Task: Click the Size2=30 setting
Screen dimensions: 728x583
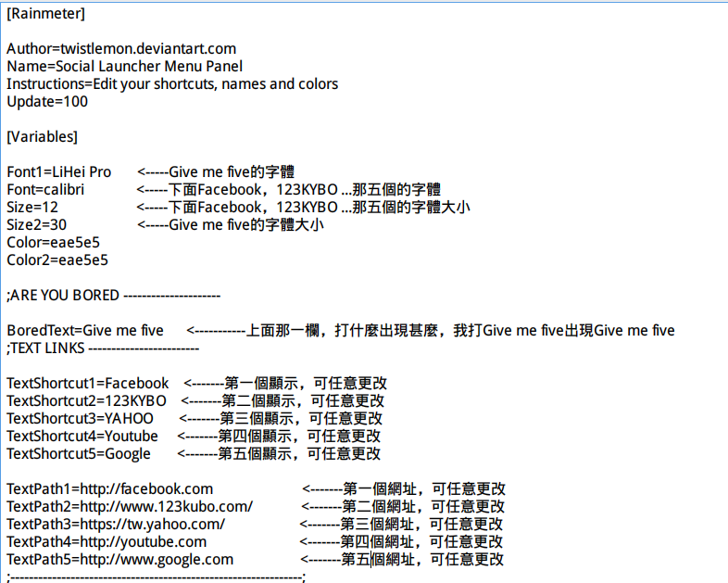Action: [37, 225]
